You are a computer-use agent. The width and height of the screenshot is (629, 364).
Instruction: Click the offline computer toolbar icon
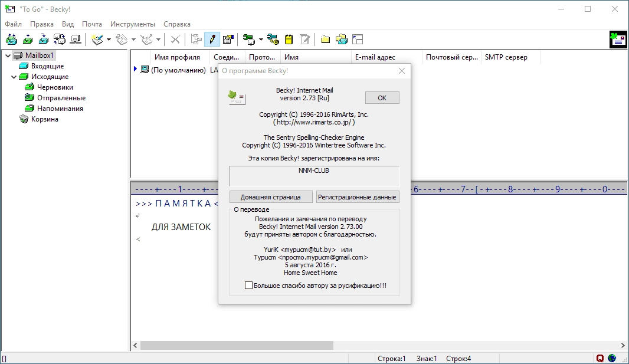(x=76, y=40)
